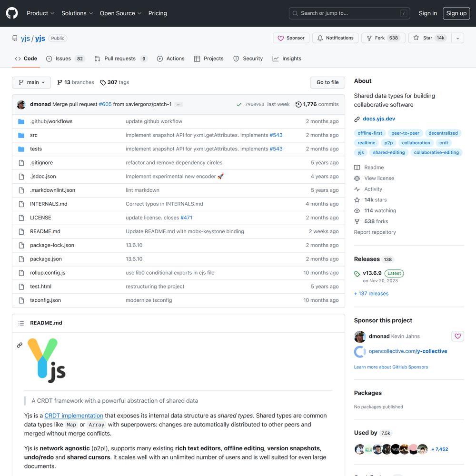This screenshot has height=476, width=476.
Task: Expand the Product menu
Action: tap(40, 13)
